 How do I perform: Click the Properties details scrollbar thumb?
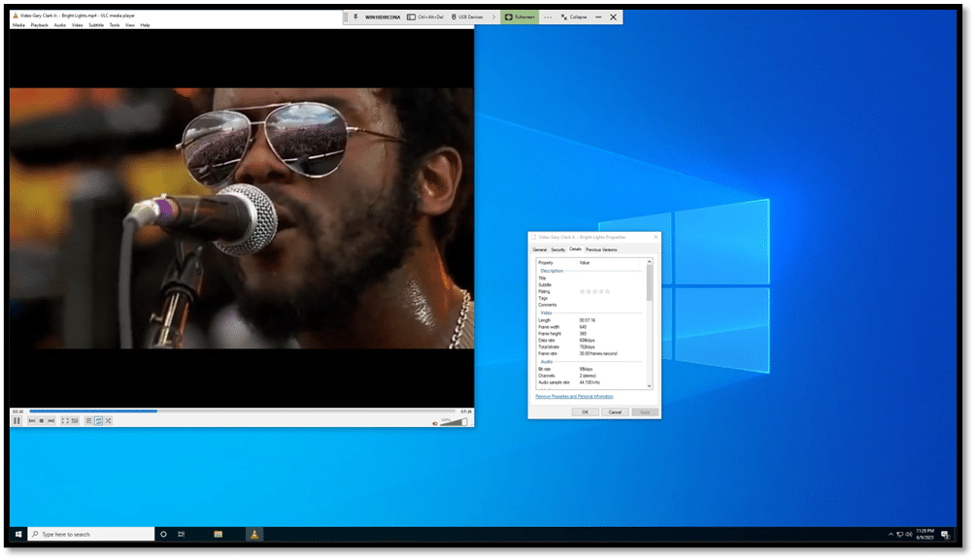point(650,283)
